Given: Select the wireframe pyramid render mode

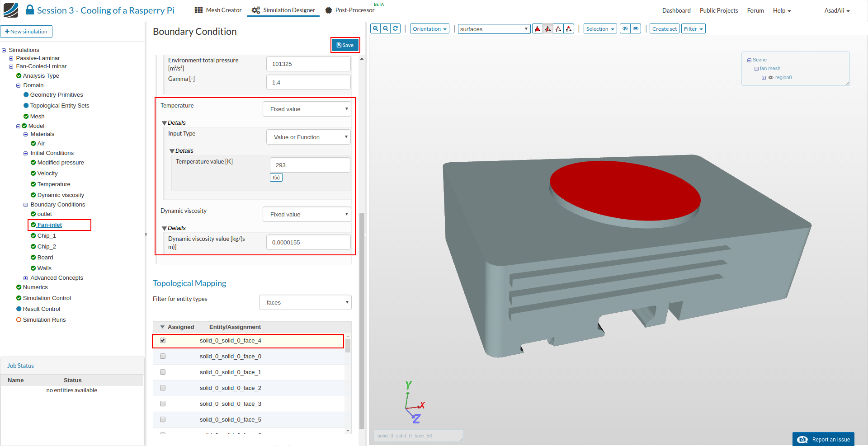Looking at the screenshot, I should pyautogui.click(x=558, y=29).
